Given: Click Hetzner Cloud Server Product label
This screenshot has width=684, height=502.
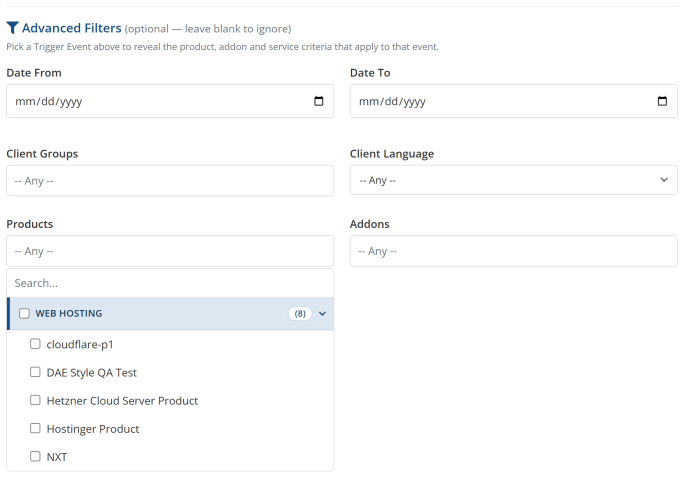Looking at the screenshot, I should coord(122,401).
